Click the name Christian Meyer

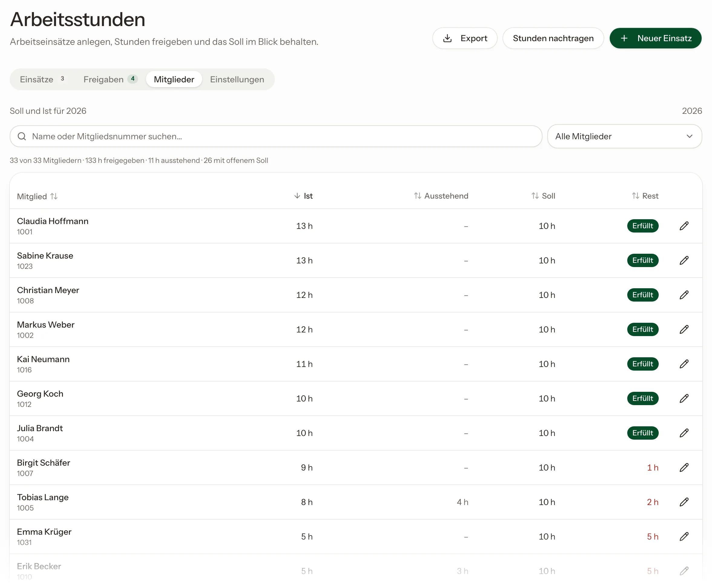(x=48, y=290)
